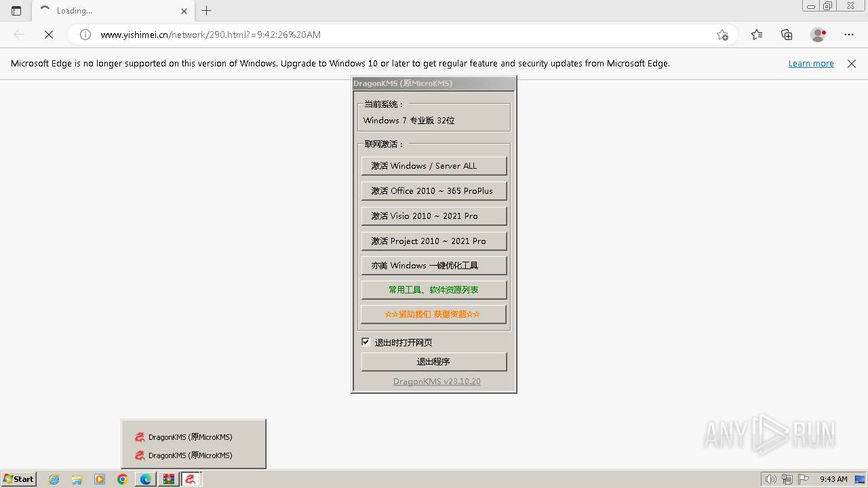Stop loading the page

click(49, 35)
